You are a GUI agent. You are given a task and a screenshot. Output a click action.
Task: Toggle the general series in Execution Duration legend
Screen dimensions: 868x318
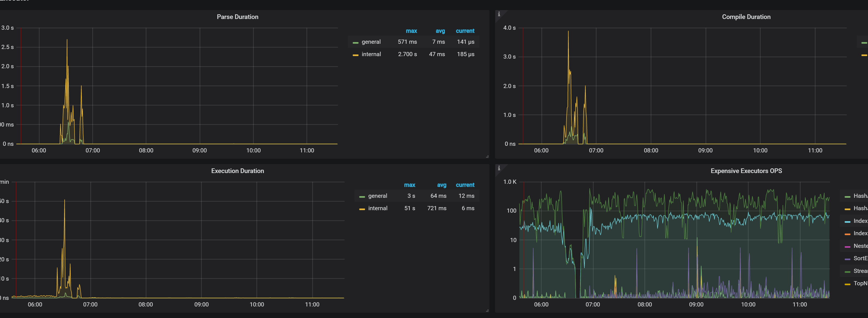pyautogui.click(x=377, y=196)
